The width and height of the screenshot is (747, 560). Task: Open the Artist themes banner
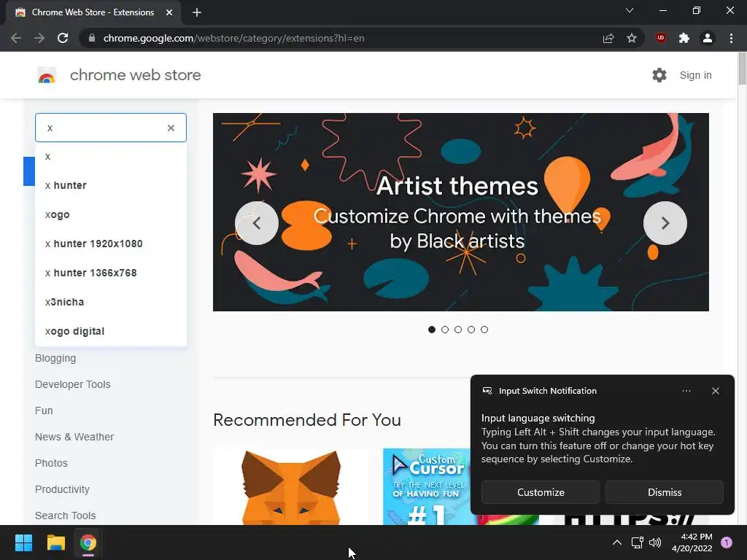pyautogui.click(x=461, y=212)
